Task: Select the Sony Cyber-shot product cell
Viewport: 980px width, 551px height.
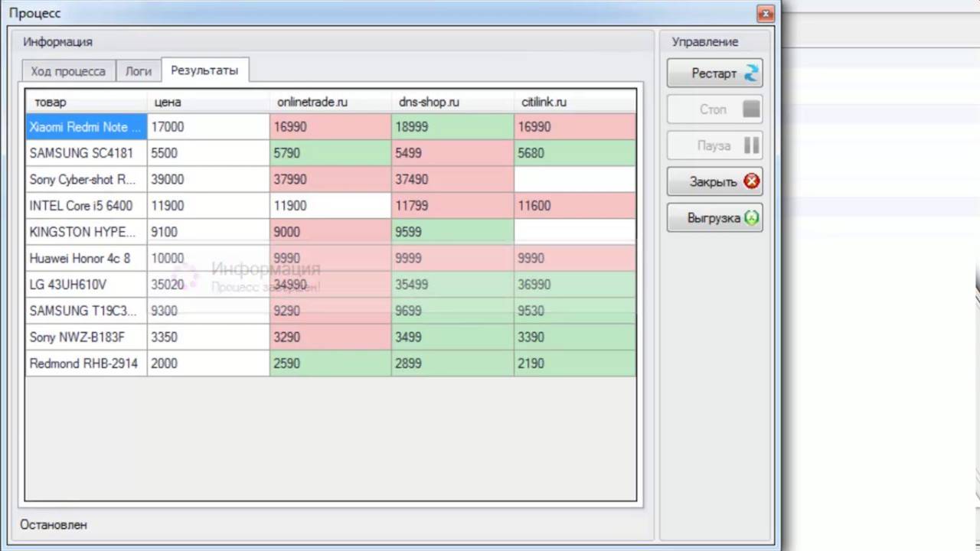Action: point(87,179)
